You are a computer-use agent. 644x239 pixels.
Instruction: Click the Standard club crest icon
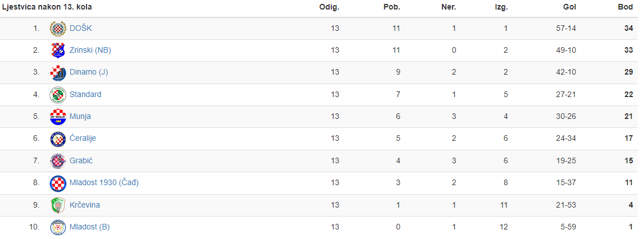click(58, 95)
